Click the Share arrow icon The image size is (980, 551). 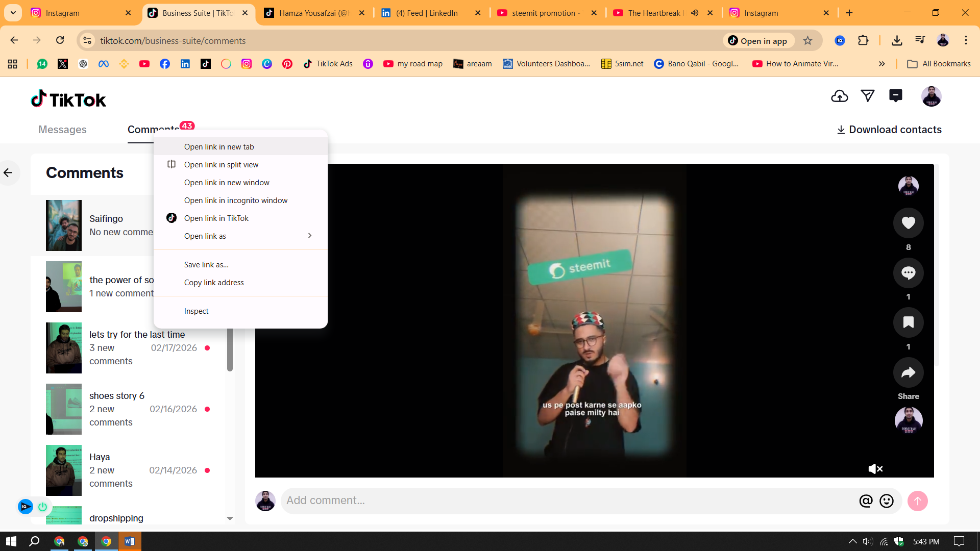pos(908,373)
